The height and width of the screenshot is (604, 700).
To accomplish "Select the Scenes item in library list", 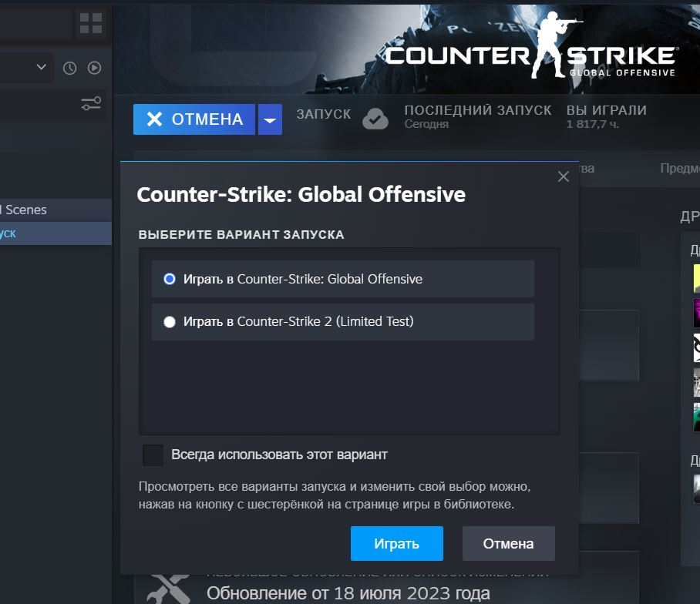I will tap(56, 210).
